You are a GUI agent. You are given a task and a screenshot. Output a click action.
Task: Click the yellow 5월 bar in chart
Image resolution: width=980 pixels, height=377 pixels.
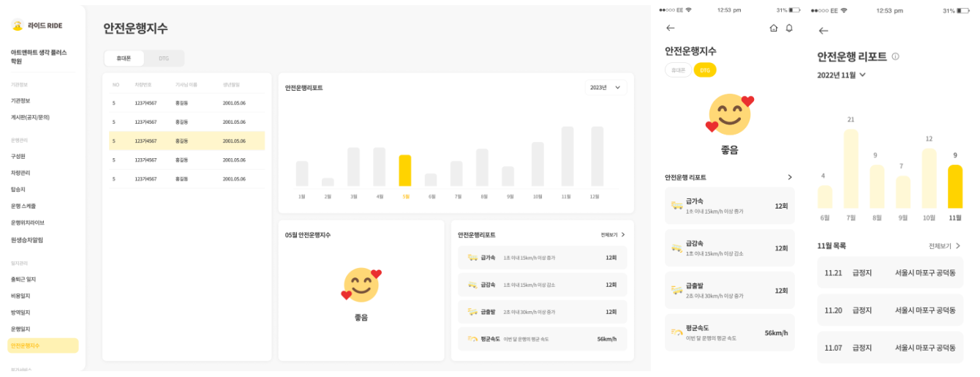pos(404,171)
